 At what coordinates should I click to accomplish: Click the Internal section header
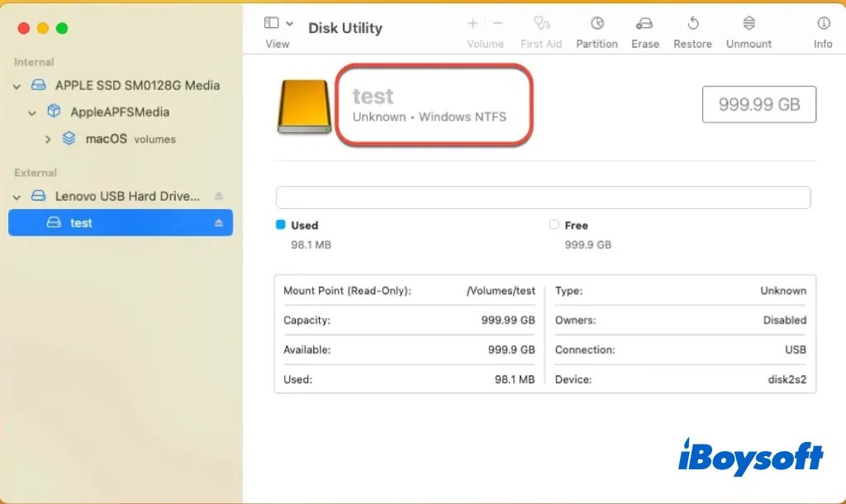point(34,62)
